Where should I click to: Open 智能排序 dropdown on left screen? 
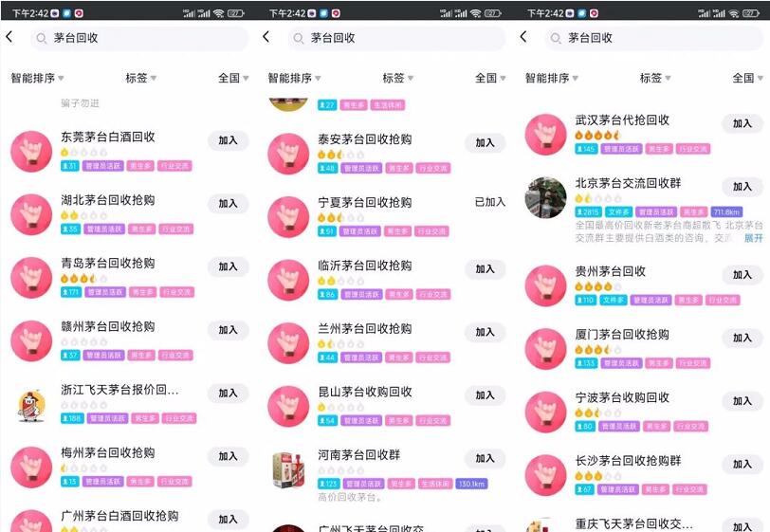(37, 78)
